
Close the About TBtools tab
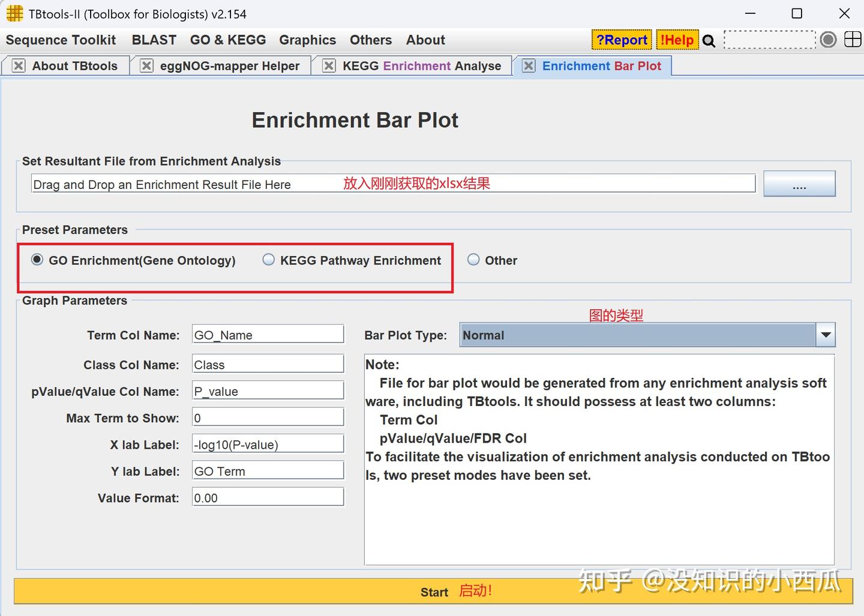click(19, 66)
